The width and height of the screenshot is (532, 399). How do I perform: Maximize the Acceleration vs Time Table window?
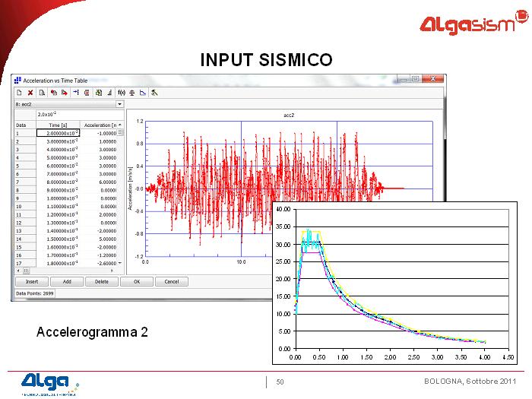coord(416,79)
